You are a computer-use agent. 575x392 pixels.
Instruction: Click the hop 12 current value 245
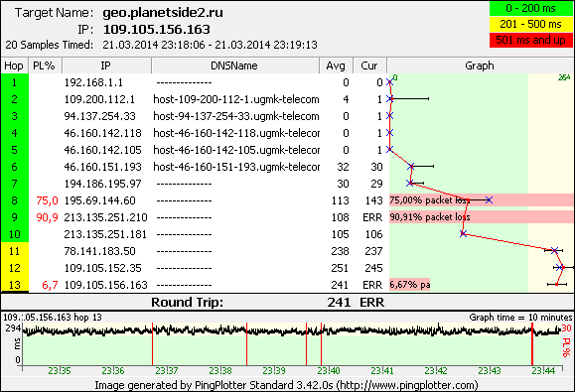point(373,268)
